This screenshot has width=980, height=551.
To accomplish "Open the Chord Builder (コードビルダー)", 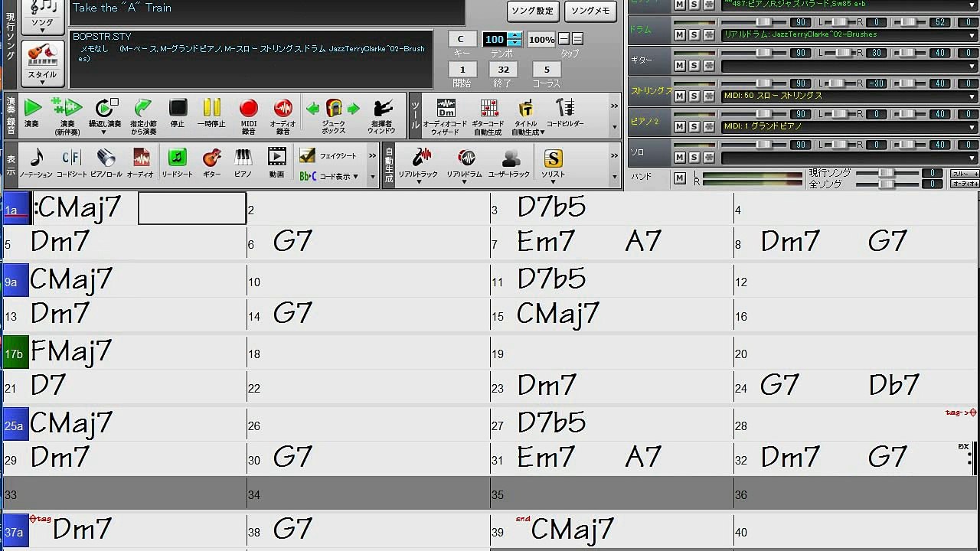I will click(565, 113).
